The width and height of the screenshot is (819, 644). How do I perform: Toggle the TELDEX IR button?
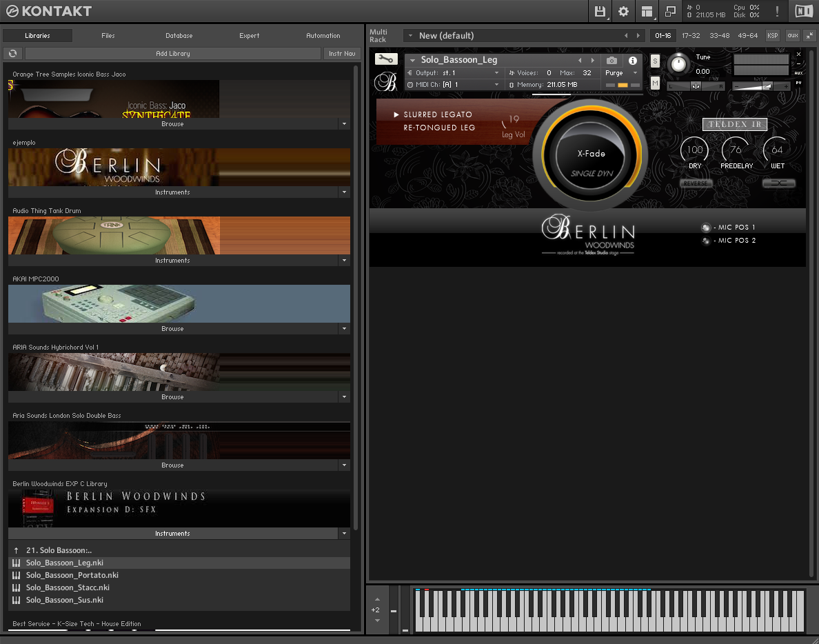735,124
